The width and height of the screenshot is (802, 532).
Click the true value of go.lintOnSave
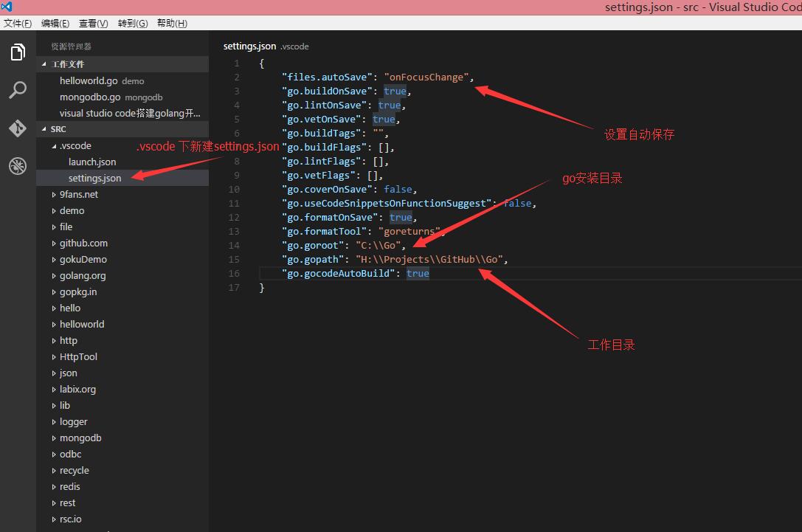pos(390,106)
